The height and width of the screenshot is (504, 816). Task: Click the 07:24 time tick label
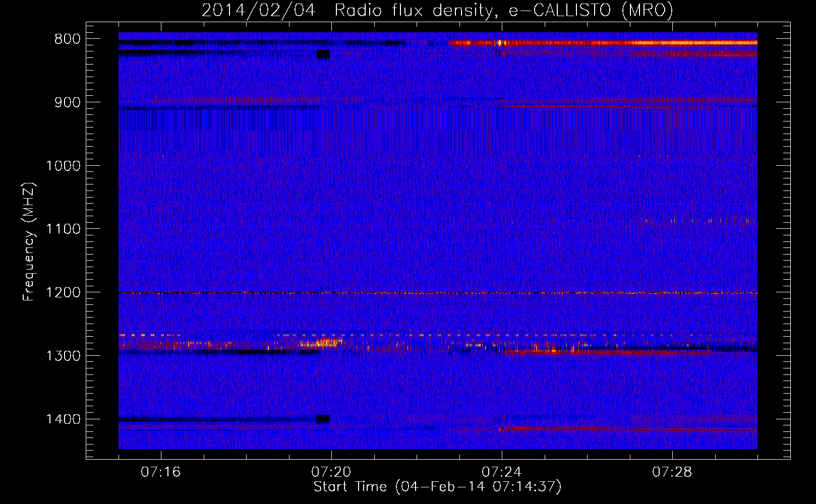501,472
